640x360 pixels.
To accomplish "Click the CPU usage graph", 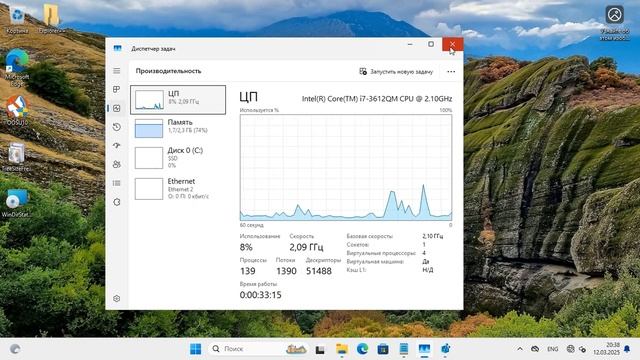I will [x=346, y=168].
